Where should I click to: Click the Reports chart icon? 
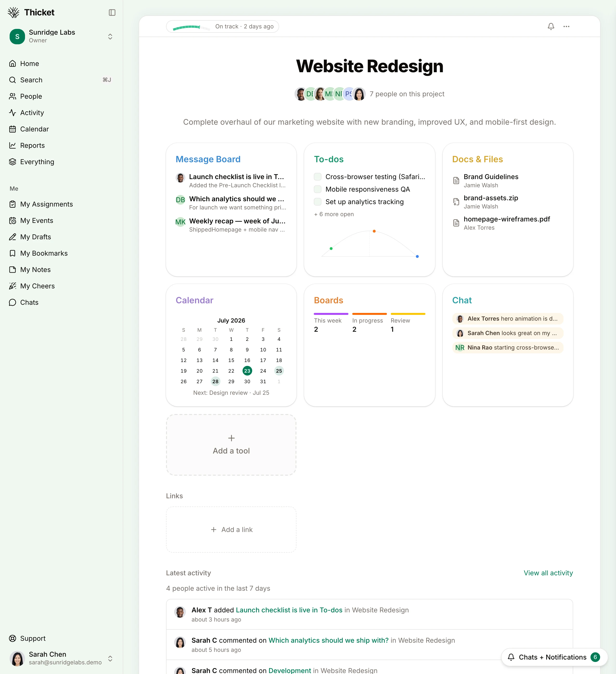[13, 145]
